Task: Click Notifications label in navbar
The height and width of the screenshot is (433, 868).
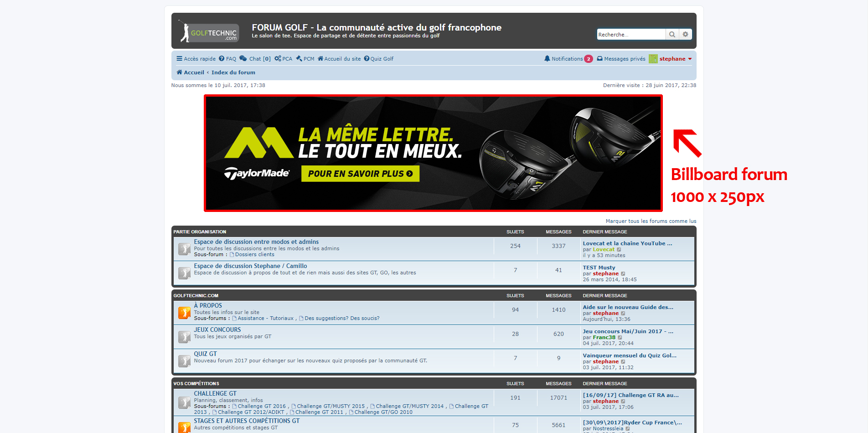Action: [567, 59]
